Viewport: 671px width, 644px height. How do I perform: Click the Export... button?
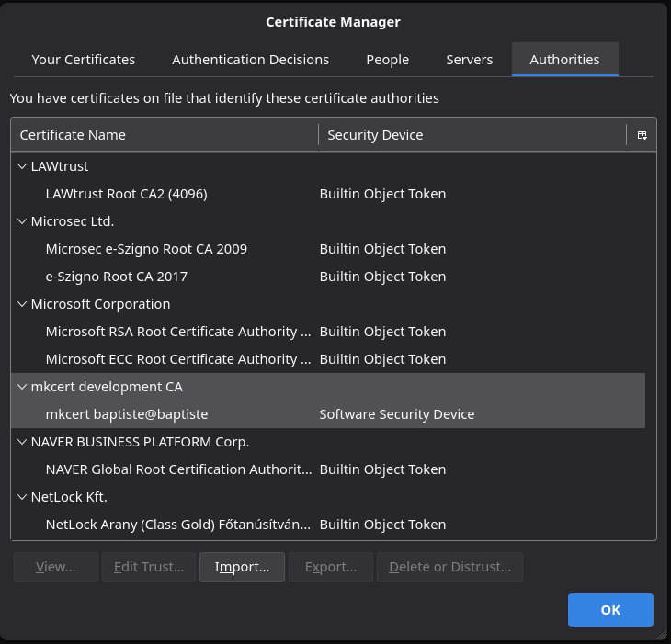click(x=331, y=567)
